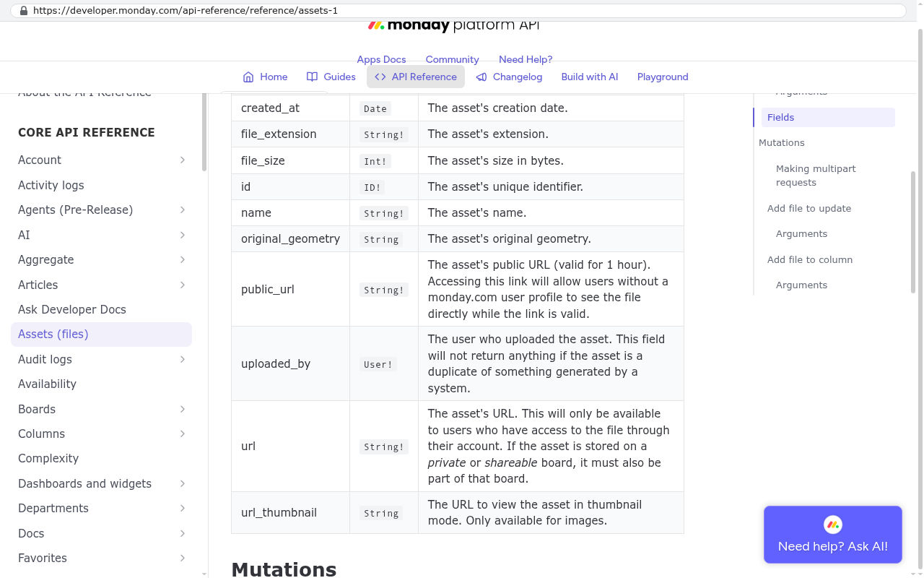
Task: Open the Apps Docs link
Action: click(381, 59)
